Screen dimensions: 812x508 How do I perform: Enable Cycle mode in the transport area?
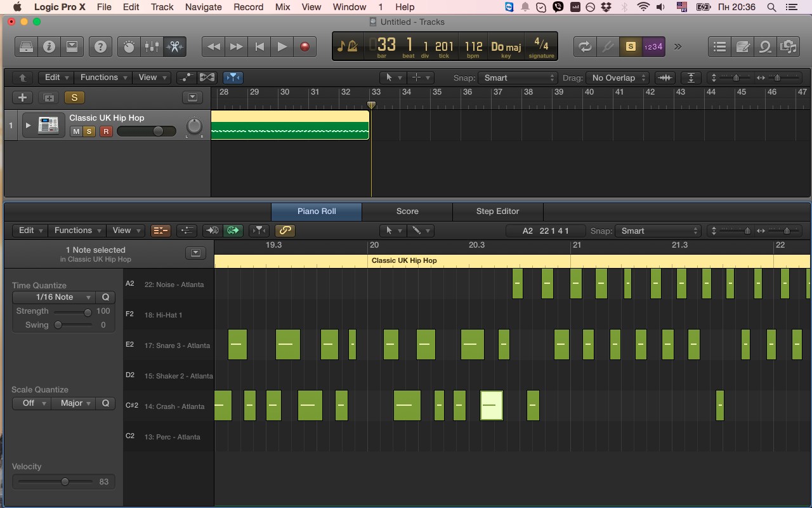pyautogui.click(x=584, y=46)
